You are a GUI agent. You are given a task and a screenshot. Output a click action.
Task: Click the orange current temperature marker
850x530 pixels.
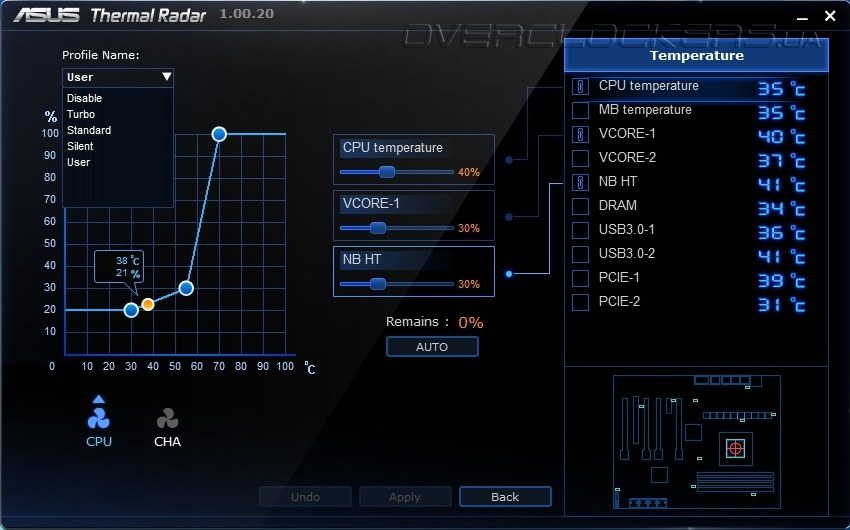(148, 305)
